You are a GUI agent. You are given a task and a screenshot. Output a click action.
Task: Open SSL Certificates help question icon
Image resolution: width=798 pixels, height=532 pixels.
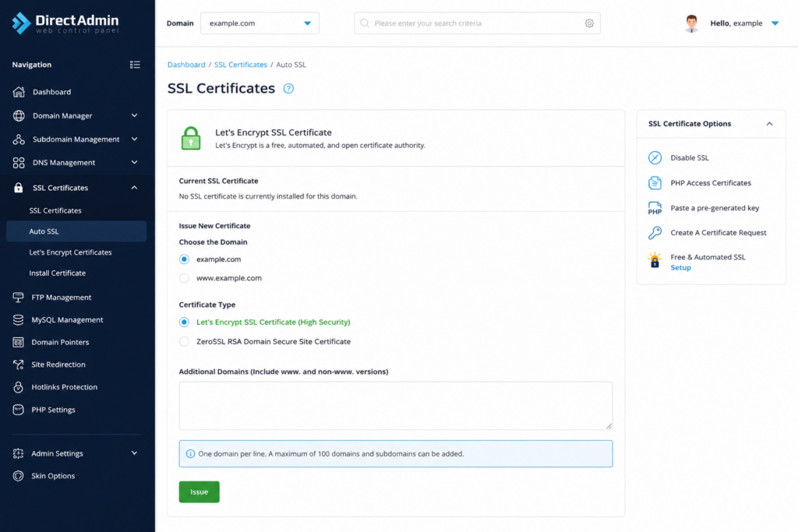[x=288, y=89]
